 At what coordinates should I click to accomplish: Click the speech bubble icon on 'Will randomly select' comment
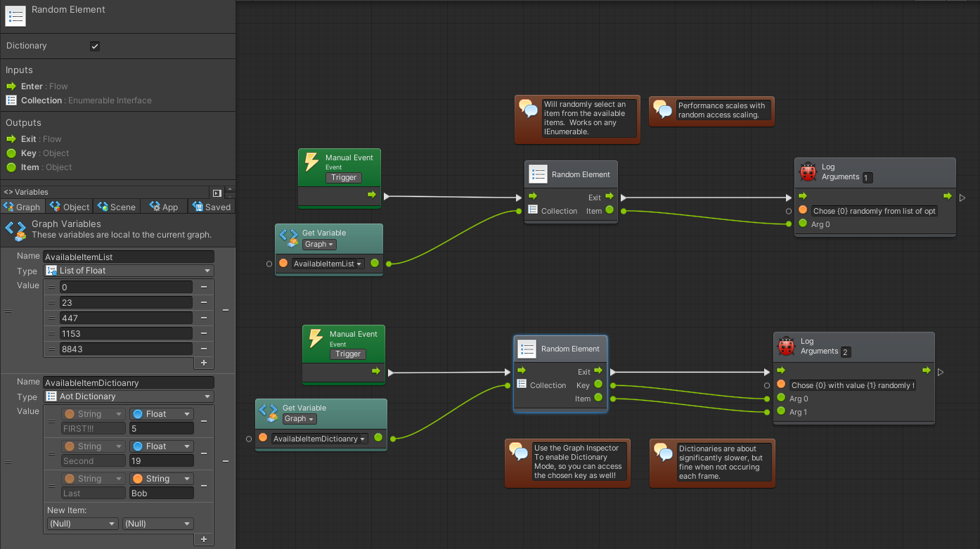[x=529, y=109]
